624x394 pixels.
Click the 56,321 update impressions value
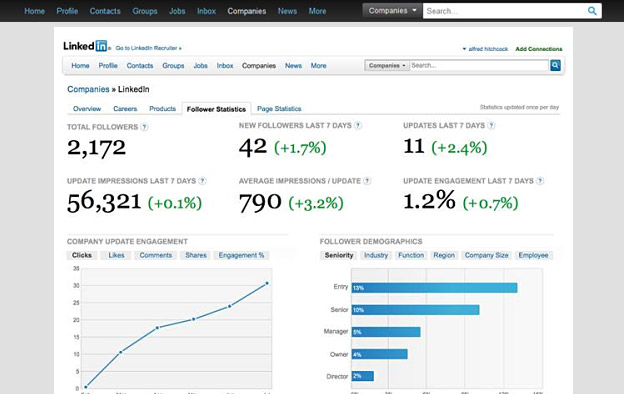pyautogui.click(x=104, y=202)
